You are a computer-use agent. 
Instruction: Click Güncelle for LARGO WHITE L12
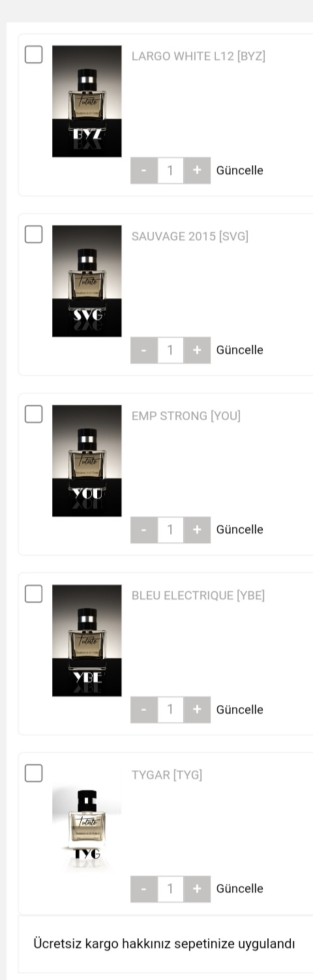coord(240,170)
